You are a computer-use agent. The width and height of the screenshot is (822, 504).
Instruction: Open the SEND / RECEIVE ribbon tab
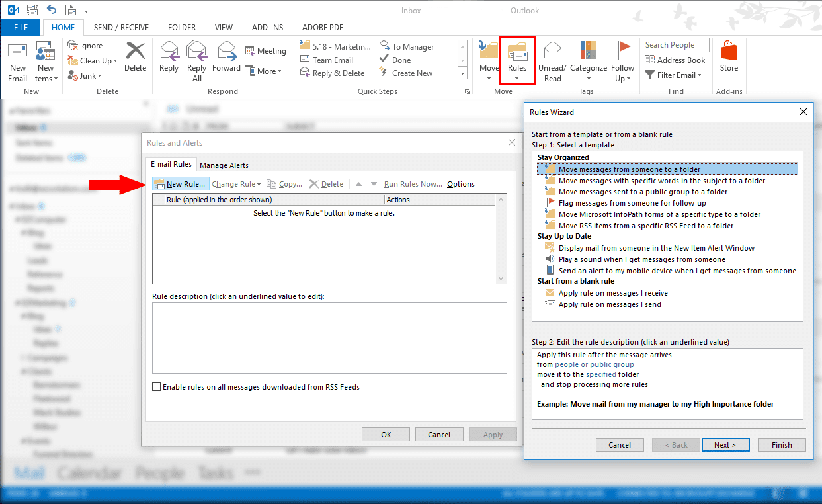click(121, 27)
